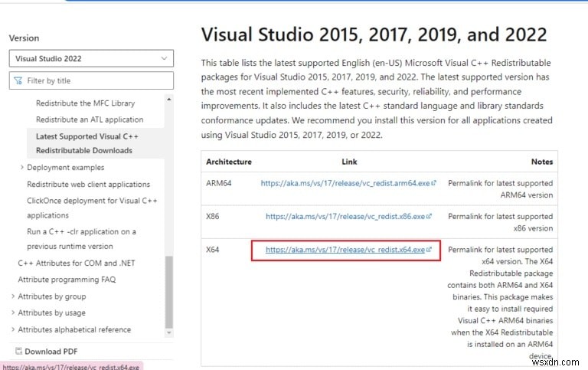588x370 pixels.
Task: Click the external link icon beside the ARM64 link
Action: tap(433, 183)
